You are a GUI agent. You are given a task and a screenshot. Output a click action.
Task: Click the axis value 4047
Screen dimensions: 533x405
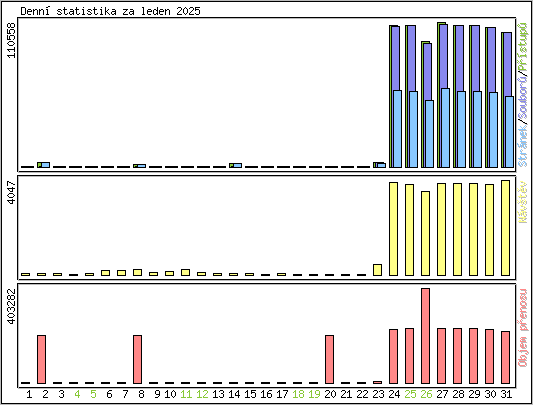pyautogui.click(x=11, y=193)
